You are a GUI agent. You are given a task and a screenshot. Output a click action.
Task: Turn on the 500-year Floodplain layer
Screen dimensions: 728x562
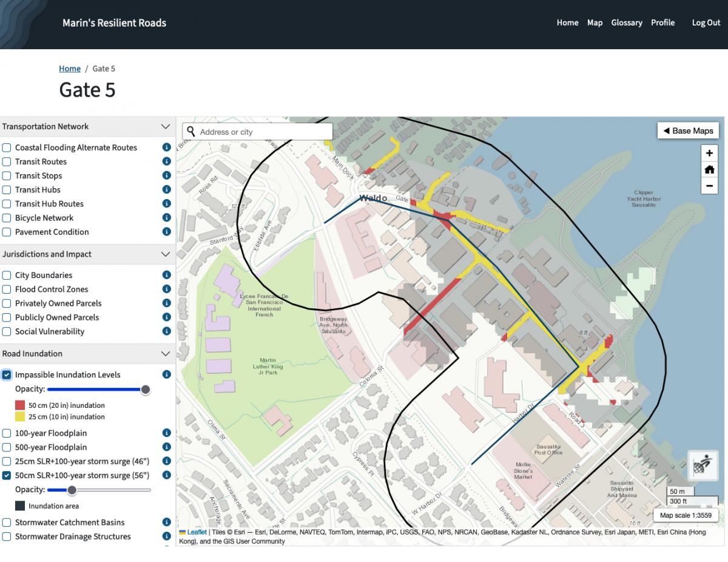[7, 447]
